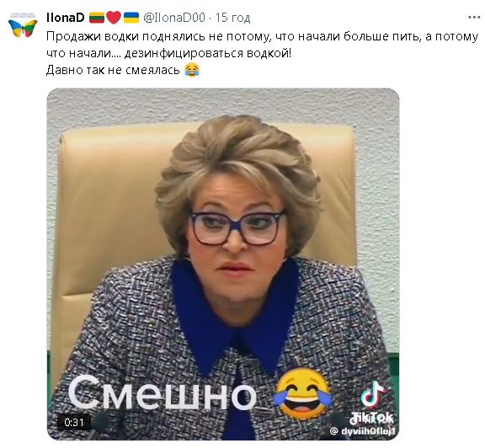Image resolution: width=485 pixels, height=448 pixels.
Task: Click the Lithuanian flag emoji beside the name
Action: tap(97, 18)
